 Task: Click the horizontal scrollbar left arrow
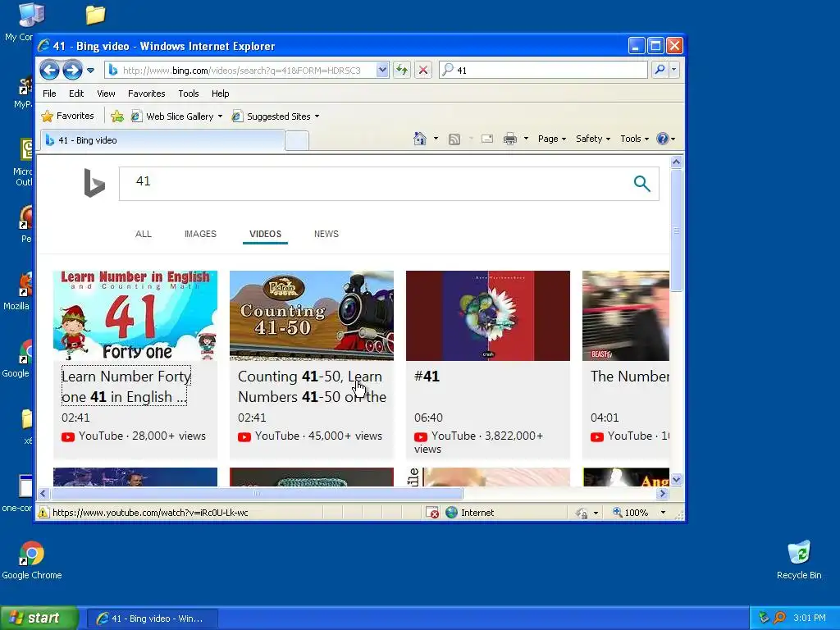[x=44, y=493]
